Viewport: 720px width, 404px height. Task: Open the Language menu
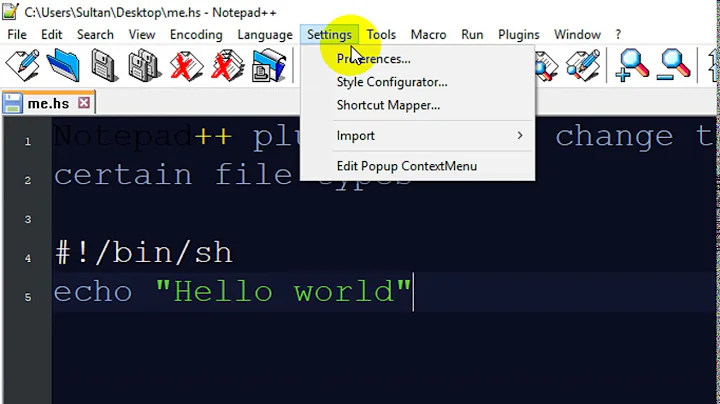pyautogui.click(x=265, y=34)
